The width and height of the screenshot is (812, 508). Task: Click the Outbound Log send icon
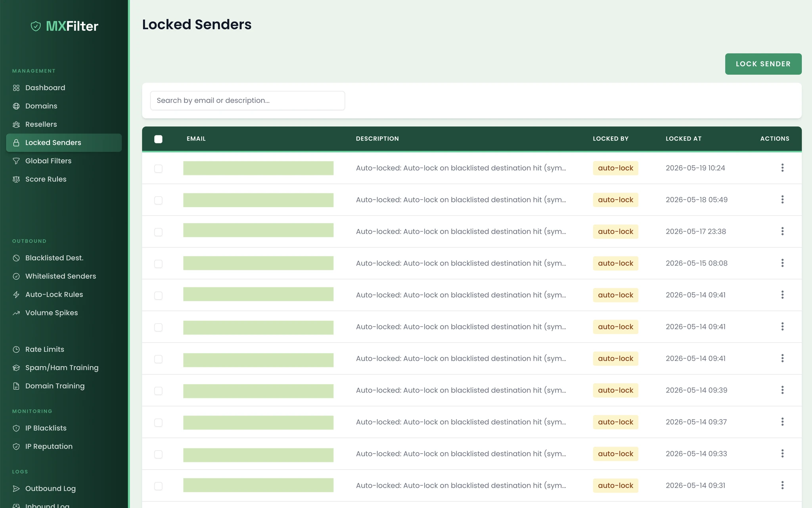tap(16, 489)
